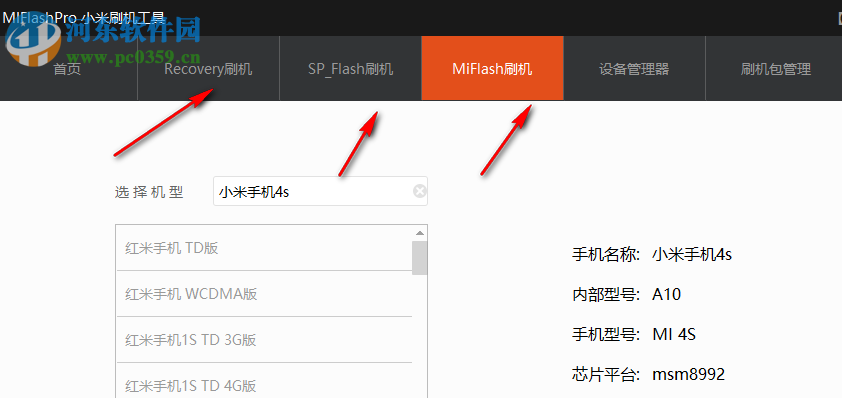Click the model list scrollbar thumb

(x=420, y=258)
